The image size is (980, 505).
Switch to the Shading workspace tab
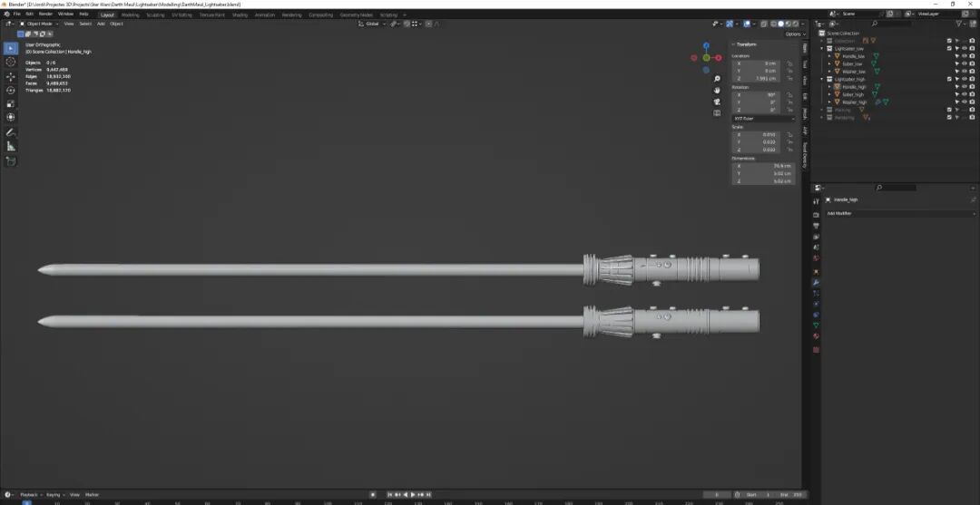240,15
